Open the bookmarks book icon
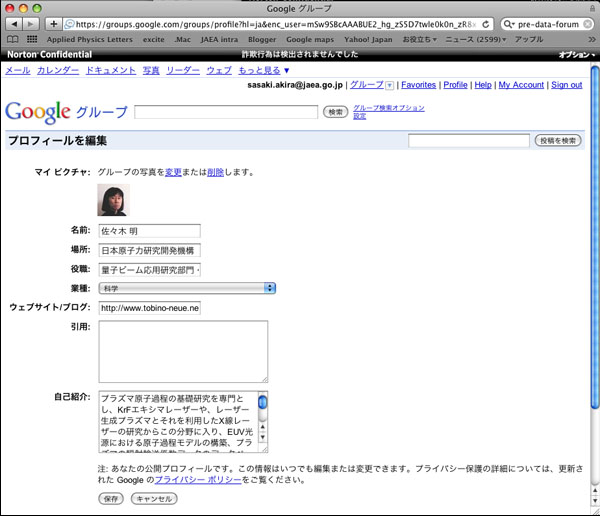The image size is (600, 516). [13, 39]
